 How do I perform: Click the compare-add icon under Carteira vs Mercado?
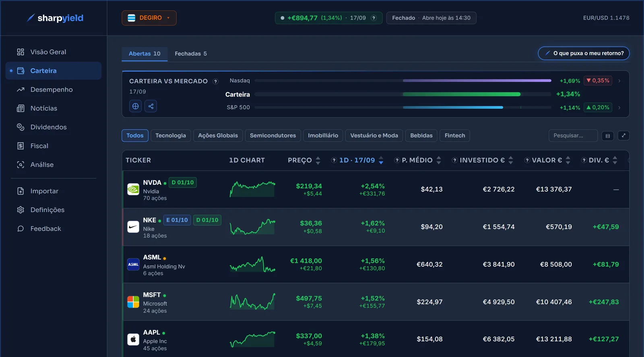[x=136, y=106]
